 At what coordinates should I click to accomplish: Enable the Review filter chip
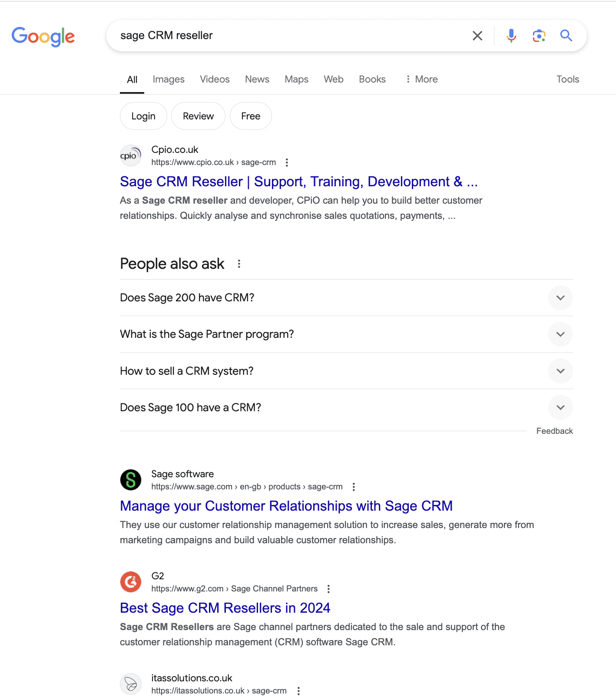(198, 116)
